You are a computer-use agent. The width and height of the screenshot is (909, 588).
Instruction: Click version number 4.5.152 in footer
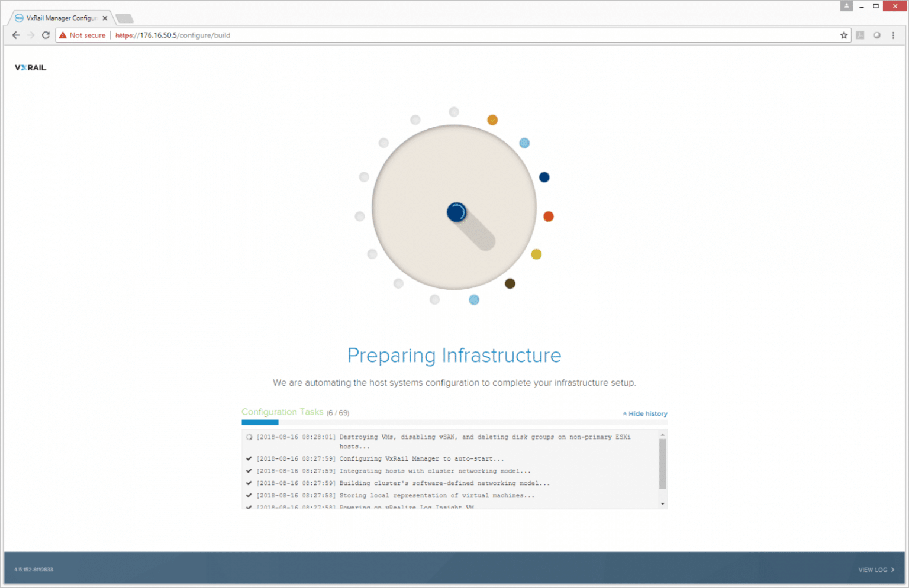(34, 570)
